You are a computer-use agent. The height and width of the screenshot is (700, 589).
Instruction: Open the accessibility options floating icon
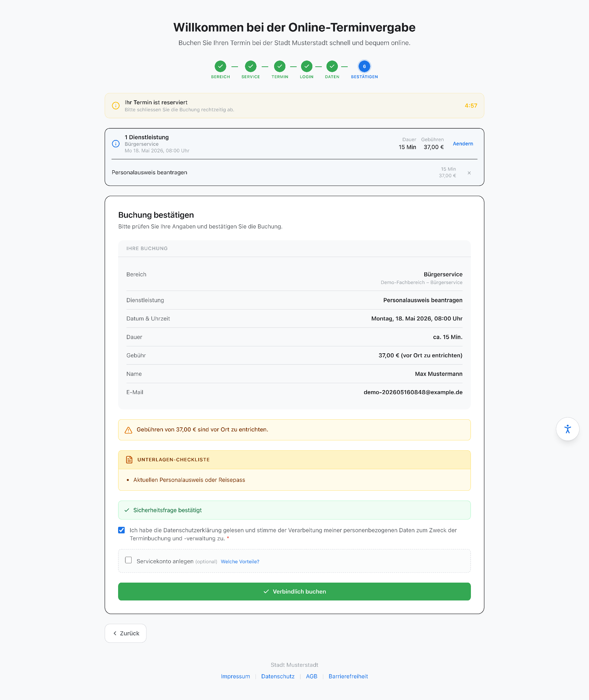[x=567, y=429]
